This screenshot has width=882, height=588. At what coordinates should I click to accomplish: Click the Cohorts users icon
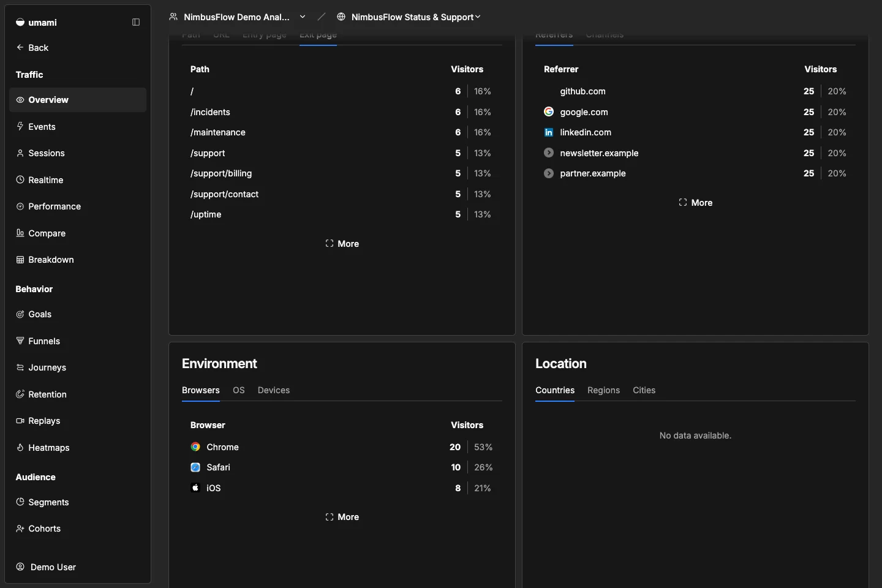coord(20,529)
